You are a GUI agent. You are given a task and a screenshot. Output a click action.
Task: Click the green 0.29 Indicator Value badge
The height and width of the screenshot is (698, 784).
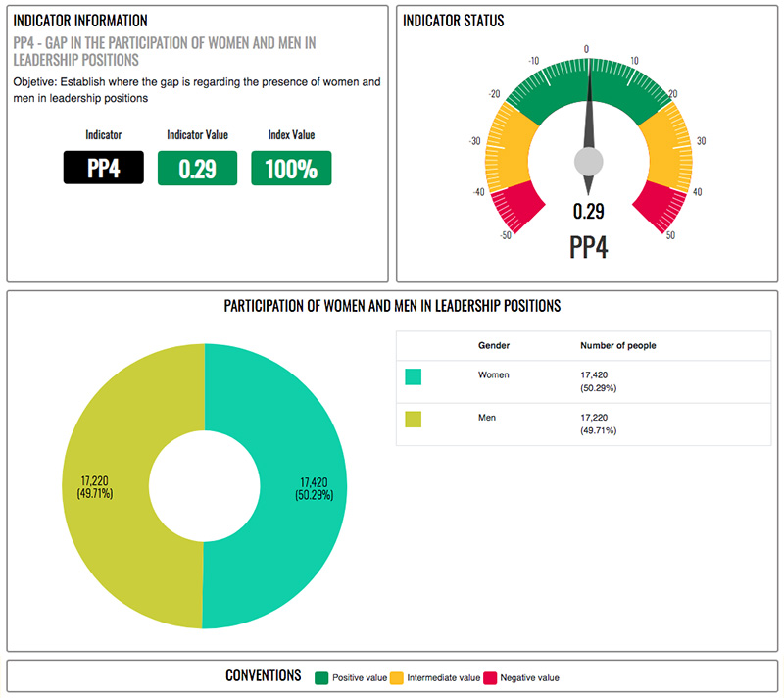point(198,168)
